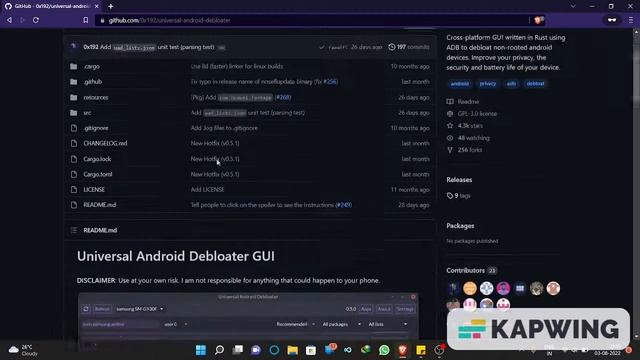640x360 pixels.
Task: Open the latest commit message link
Action: click(157, 47)
